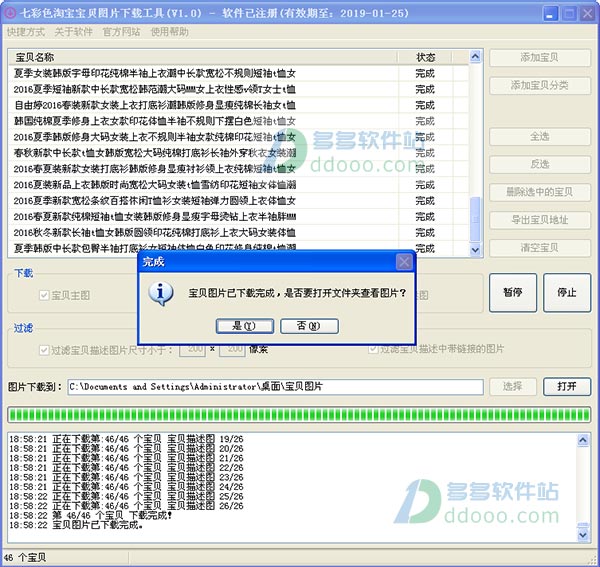Select row 2016夏季短袖新款中长款宽松韩范
The image size is (600, 567).
[238, 89]
